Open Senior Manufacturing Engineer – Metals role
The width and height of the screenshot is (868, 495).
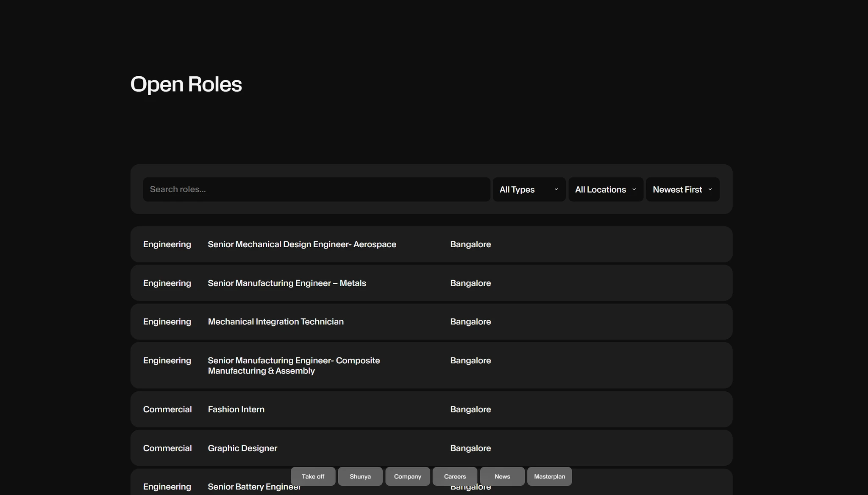coord(287,283)
